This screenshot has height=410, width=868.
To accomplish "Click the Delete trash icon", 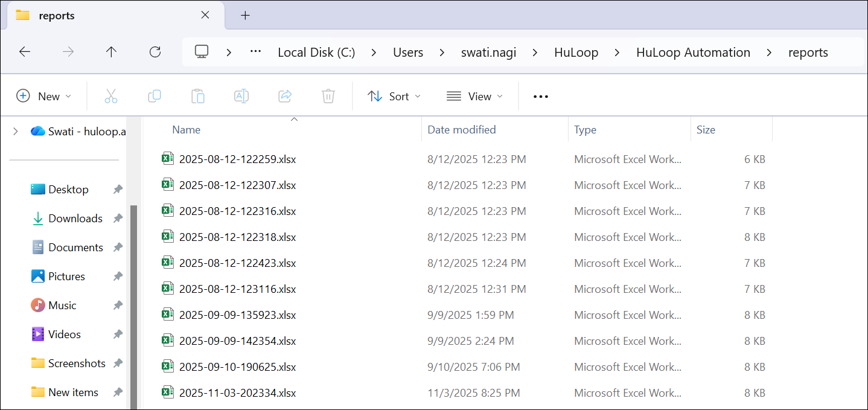I will coord(328,95).
